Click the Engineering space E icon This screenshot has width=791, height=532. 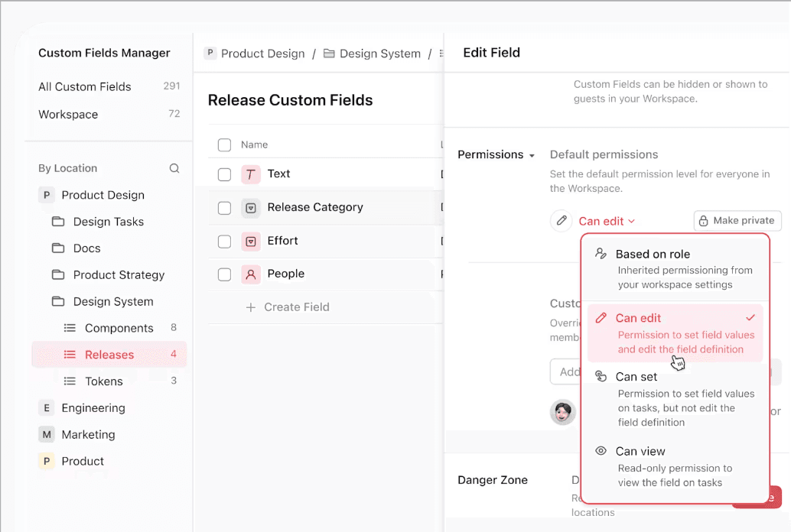tap(47, 408)
